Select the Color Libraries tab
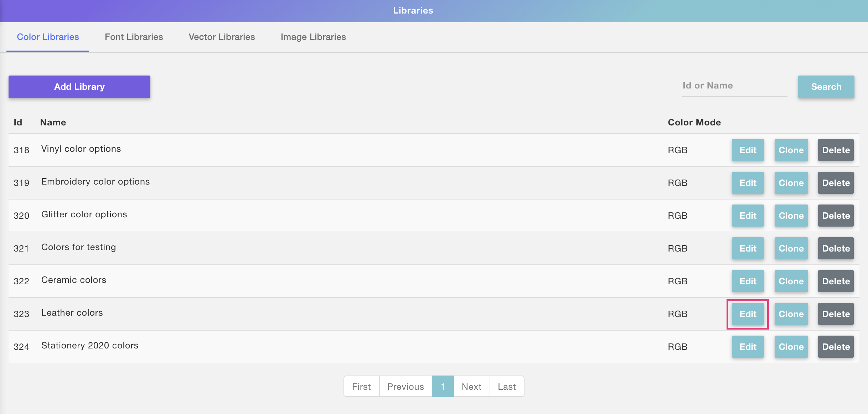The width and height of the screenshot is (868, 414). 48,37
